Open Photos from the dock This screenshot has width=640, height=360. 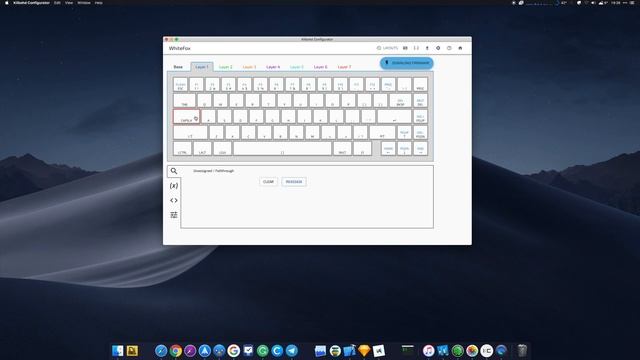click(472, 351)
